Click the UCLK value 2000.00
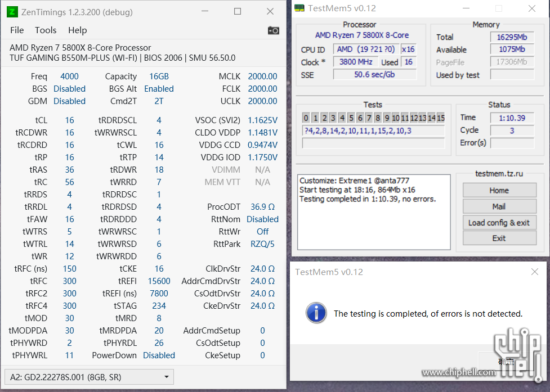 click(x=262, y=101)
